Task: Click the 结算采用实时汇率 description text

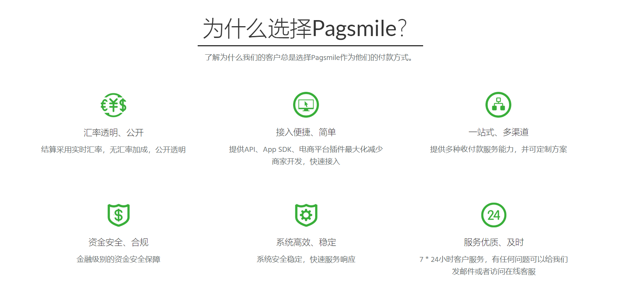Action: click(x=113, y=150)
